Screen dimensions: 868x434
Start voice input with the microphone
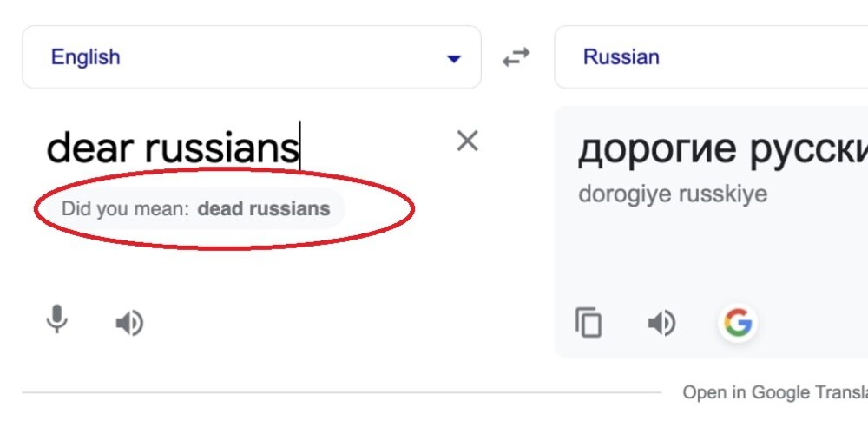pyautogui.click(x=56, y=320)
